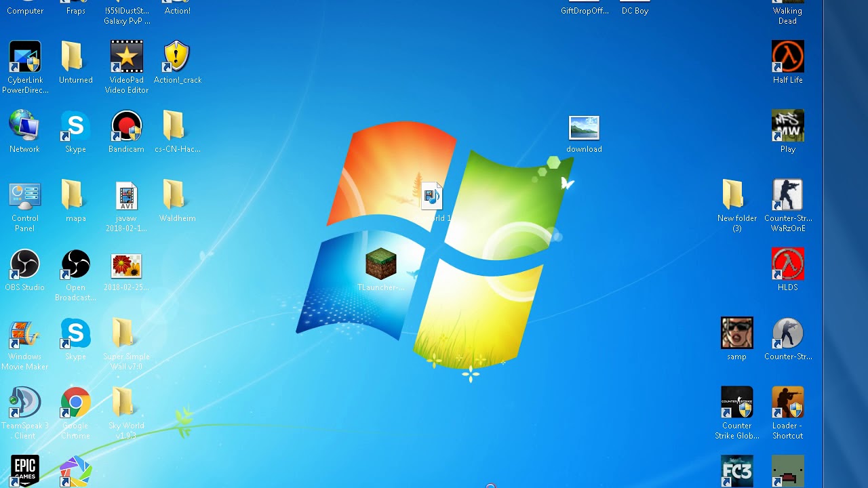Open the red HLDS shortcut

(787, 264)
